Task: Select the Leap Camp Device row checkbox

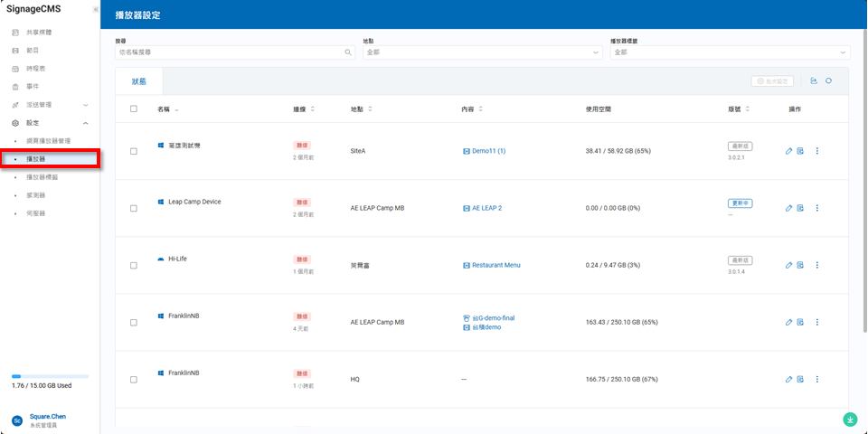Action: pos(134,209)
